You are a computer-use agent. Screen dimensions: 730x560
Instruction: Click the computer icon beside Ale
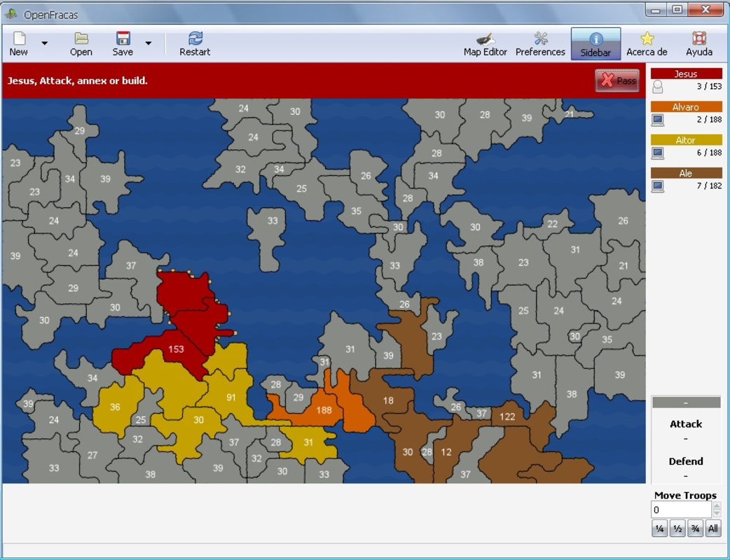[657, 186]
